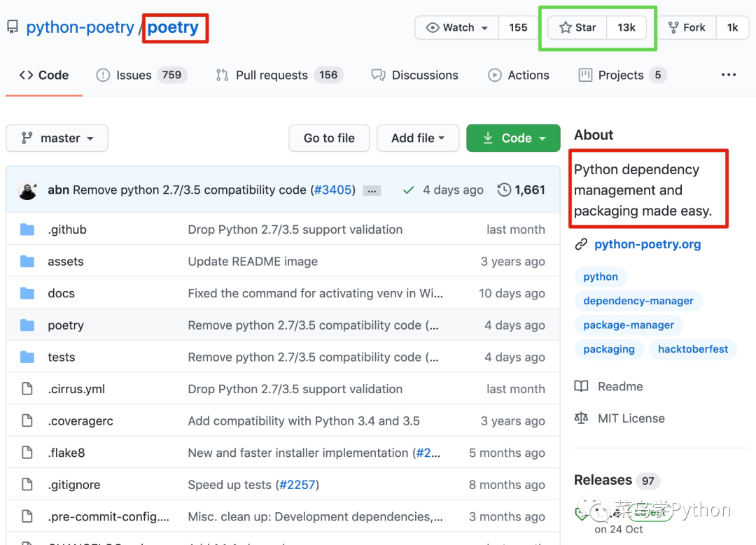Open the .coveragerc file
Image resolution: width=756 pixels, height=545 pixels.
point(80,420)
